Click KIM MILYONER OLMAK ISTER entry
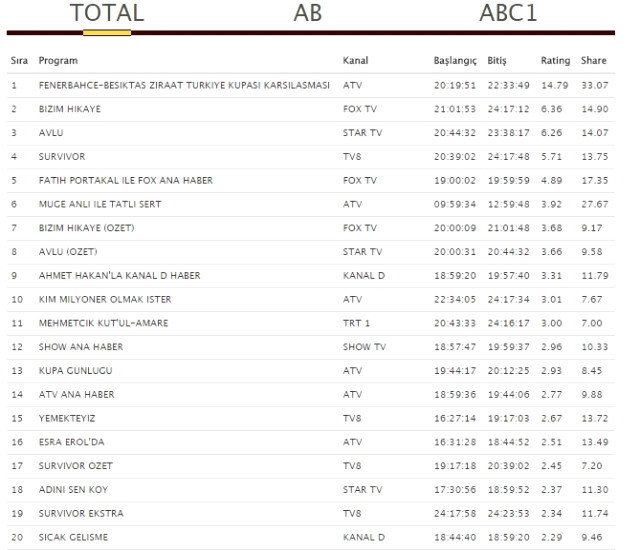Image resolution: width=640 pixels, height=550 pixels. click(x=105, y=299)
